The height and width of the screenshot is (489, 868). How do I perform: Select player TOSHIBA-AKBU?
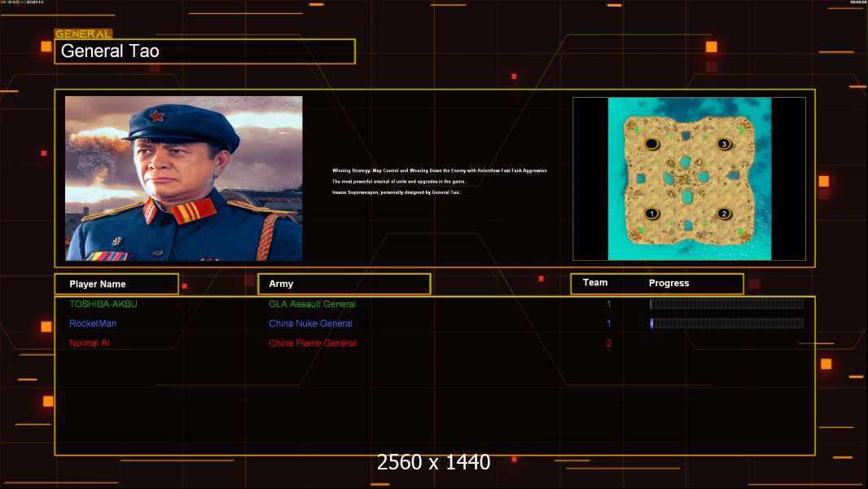tap(103, 304)
